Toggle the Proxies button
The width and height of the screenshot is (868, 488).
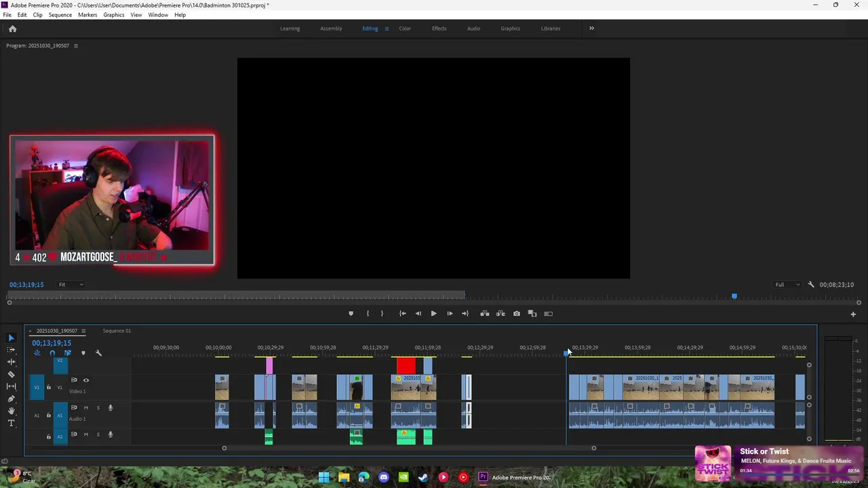click(x=548, y=313)
